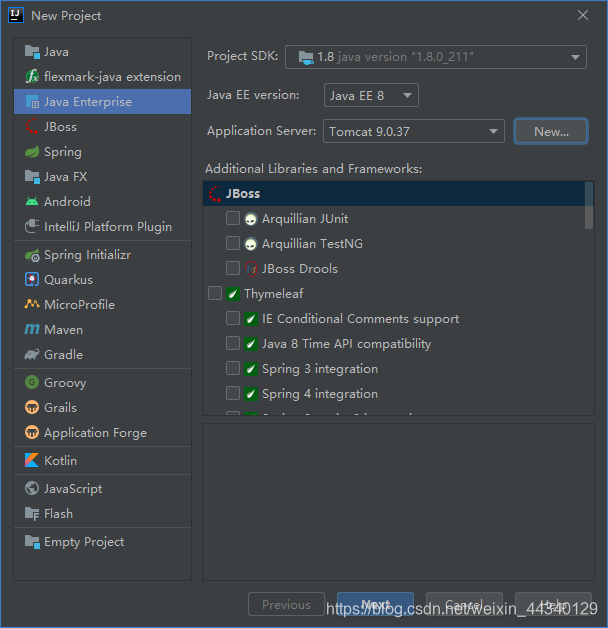Tick Java 8 Time API compatibility checkbox
The width and height of the screenshot is (608, 628).
(233, 343)
